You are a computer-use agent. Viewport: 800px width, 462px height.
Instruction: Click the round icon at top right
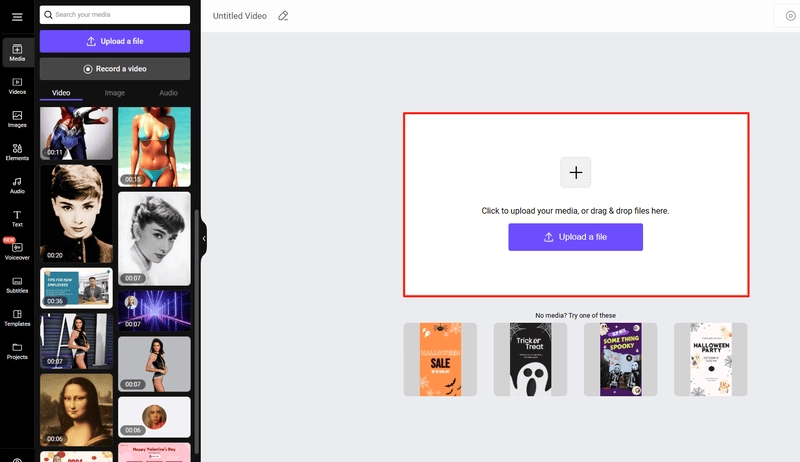(790, 16)
